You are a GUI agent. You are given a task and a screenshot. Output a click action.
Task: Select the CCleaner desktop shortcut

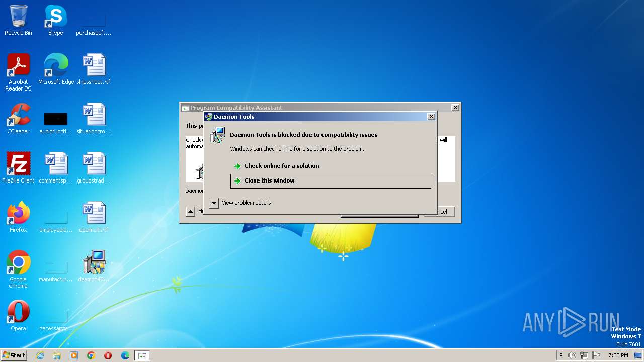[18, 119]
